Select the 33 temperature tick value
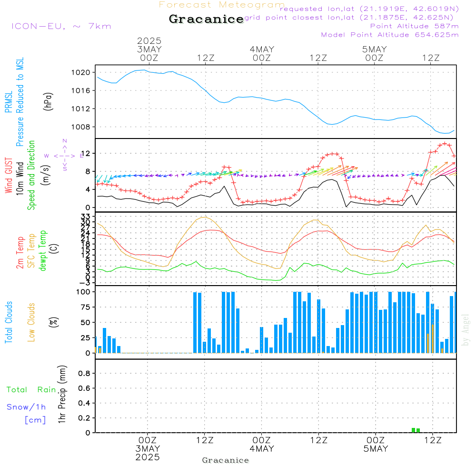Screen dimensions: 476x476 (x=86, y=217)
